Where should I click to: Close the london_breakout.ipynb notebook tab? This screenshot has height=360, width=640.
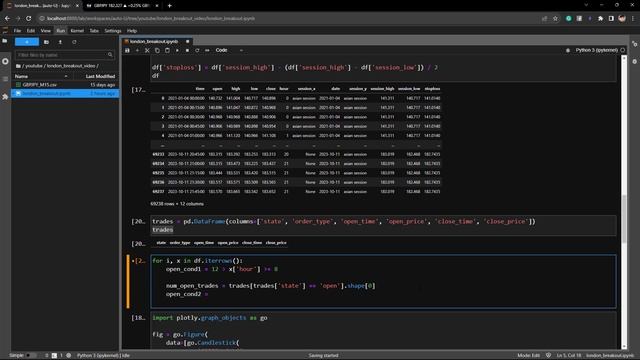pyautogui.click(x=188, y=41)
